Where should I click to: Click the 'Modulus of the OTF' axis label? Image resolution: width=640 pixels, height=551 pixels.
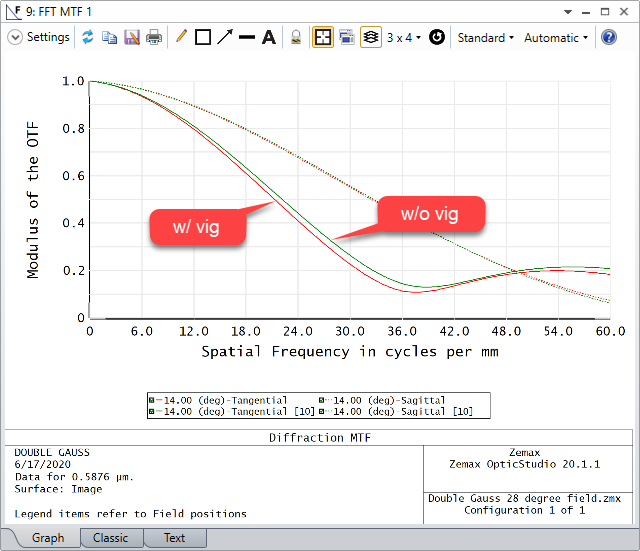click(33, 200)
